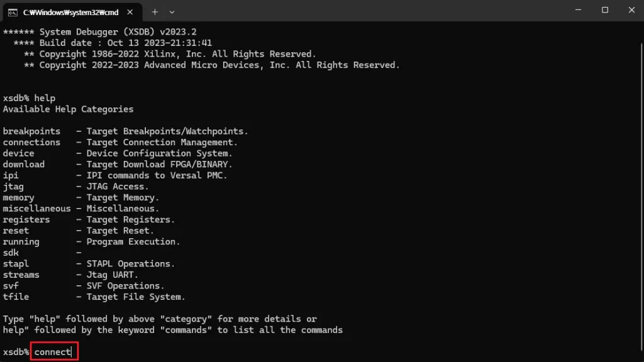Open a new terminal tab
This screenshot has width=644, height=362.
click(155, 11)
